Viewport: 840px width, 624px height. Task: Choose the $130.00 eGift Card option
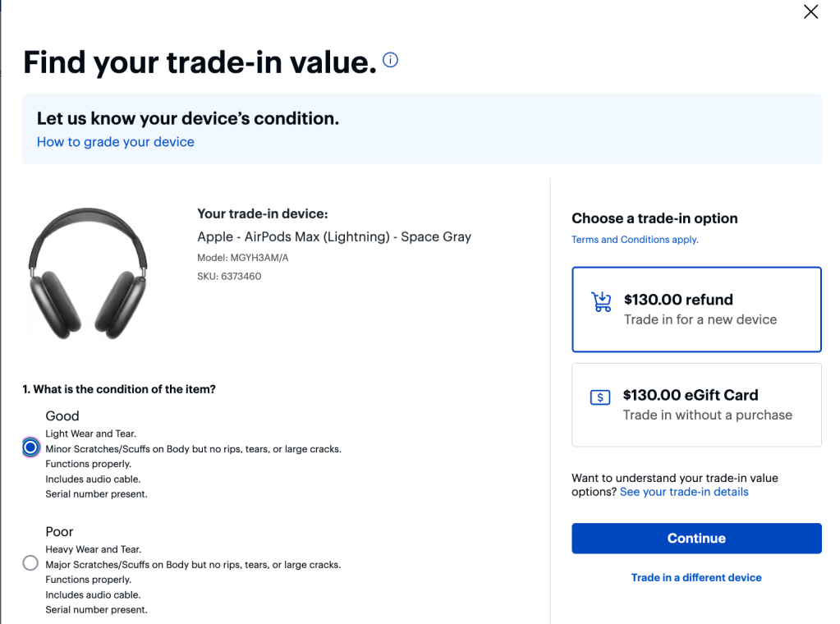(696, 405)
